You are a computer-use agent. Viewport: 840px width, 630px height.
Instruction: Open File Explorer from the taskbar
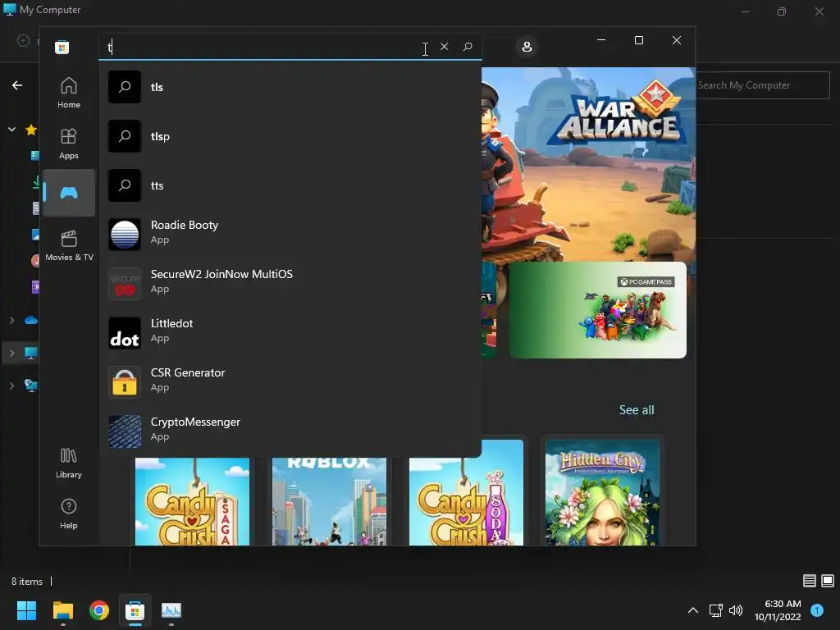(62, 610)
